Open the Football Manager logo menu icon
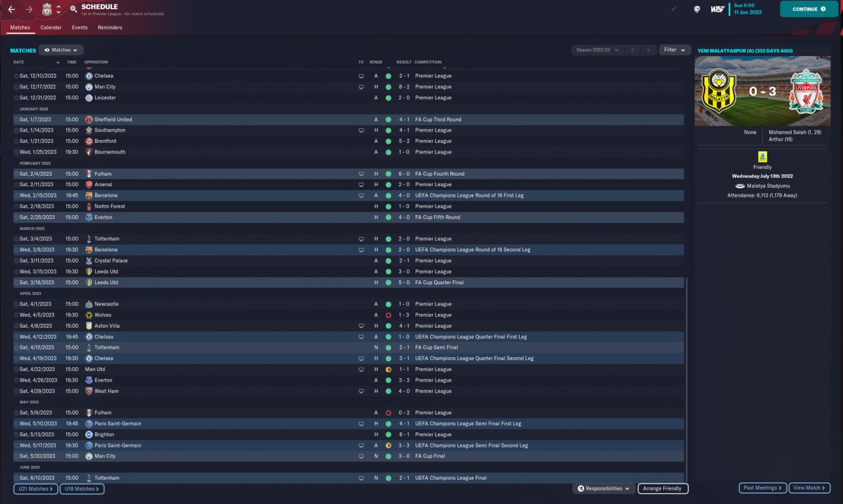Viewport: 843px width, 504px height. (x=696, y=9)
